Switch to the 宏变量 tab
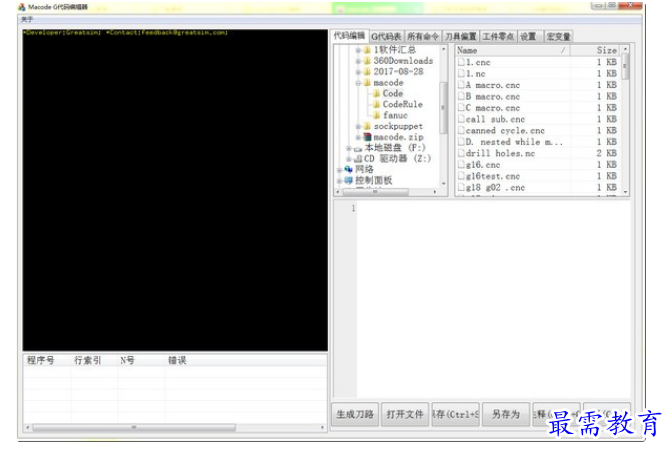670x455 pixels. tap(558, 37)
